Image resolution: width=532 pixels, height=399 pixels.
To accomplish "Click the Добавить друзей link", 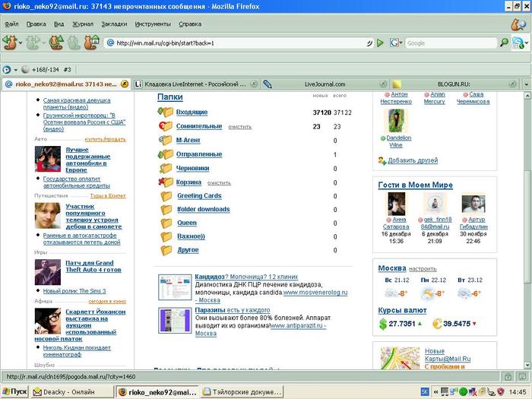I will tap(413, 160).
